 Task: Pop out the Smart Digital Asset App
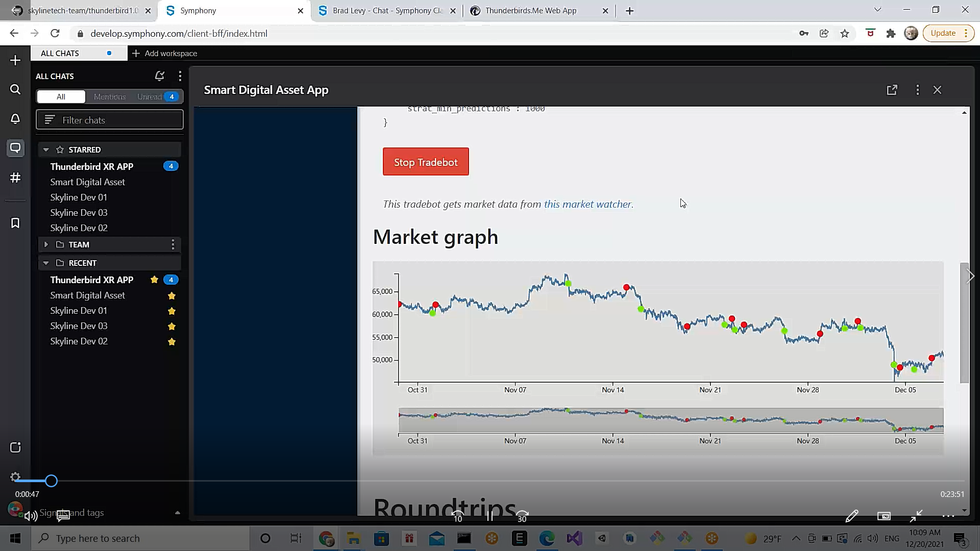892,90
